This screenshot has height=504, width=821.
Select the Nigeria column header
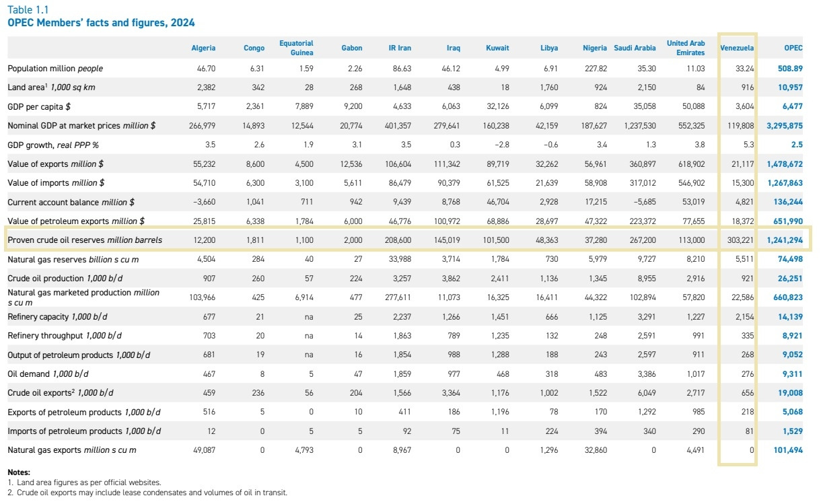click(x=595, y=48)
